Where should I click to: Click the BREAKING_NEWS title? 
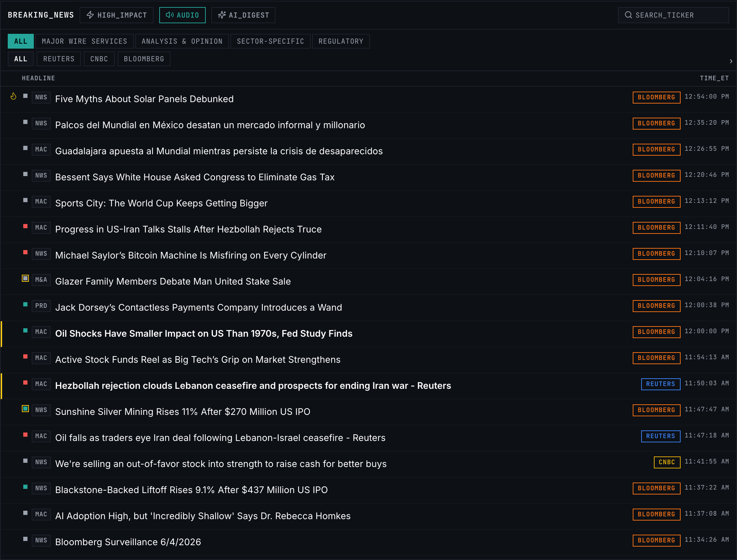(x=41, y=15)
